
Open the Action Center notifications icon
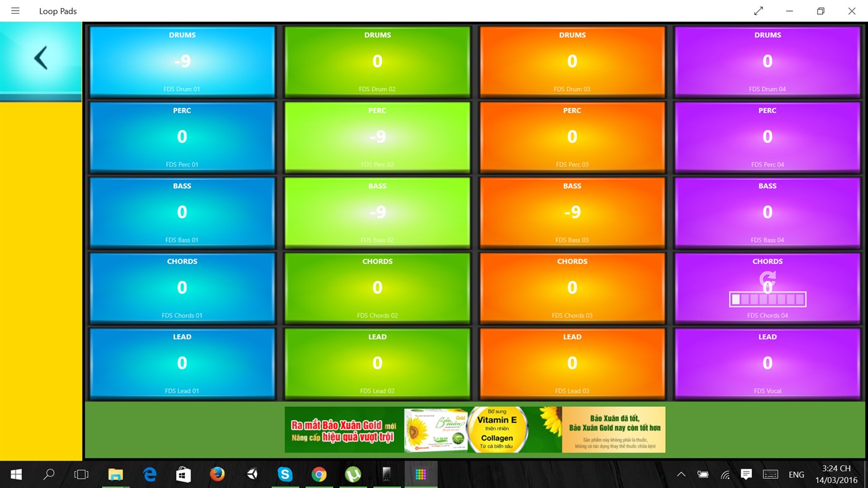pos(746,474)
